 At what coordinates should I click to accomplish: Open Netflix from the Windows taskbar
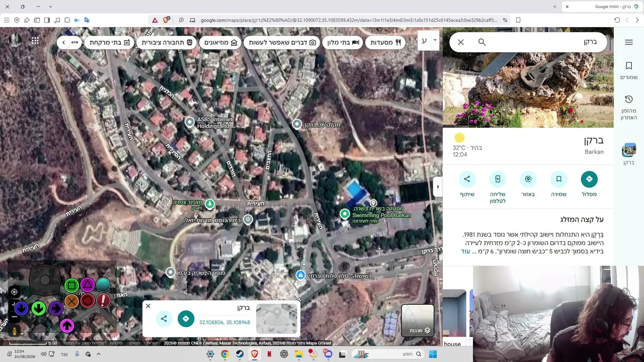point(269,354)
